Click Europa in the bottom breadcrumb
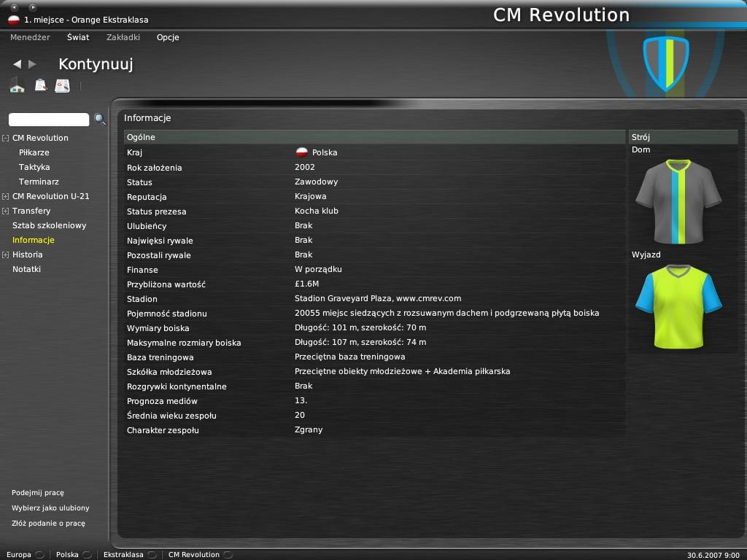Image resolution: width=747 pixels, height=560 pixels. coord(18,555)
